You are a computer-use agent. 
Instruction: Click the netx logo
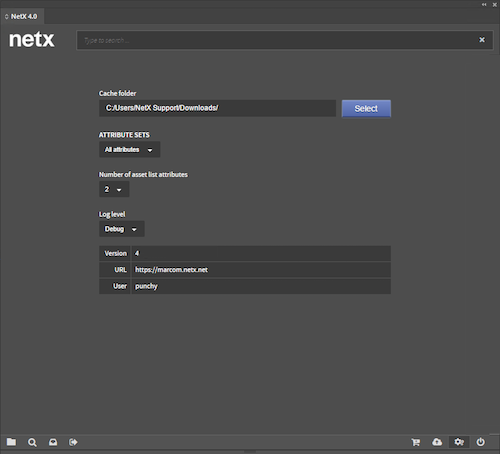tap(32, 40)
